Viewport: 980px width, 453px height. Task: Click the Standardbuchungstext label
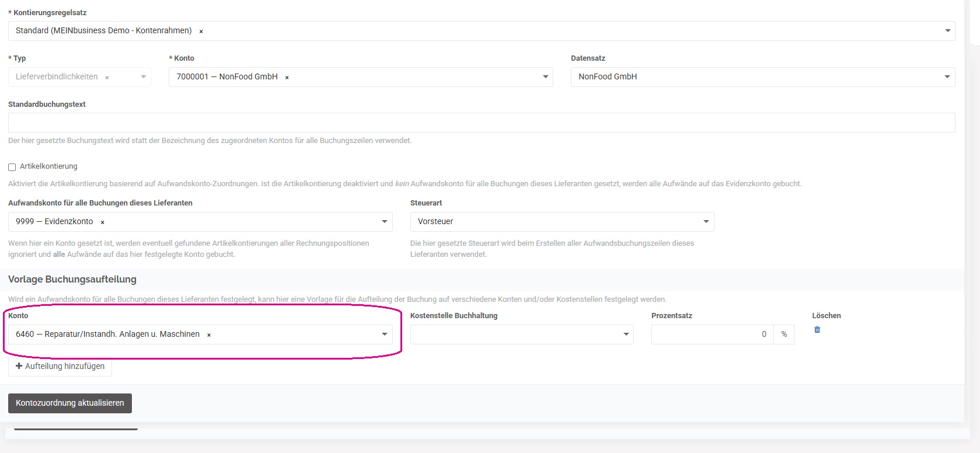[47, 104]
